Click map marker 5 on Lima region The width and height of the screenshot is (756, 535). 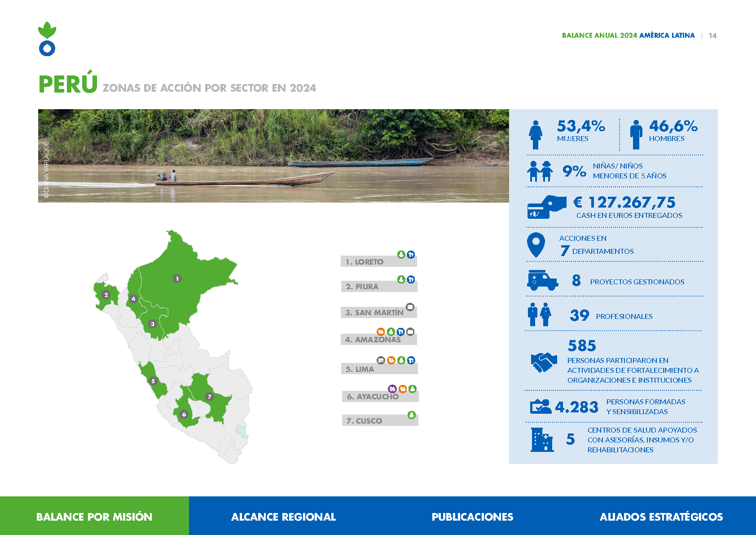pyautogui.click(x=153, y=381)
